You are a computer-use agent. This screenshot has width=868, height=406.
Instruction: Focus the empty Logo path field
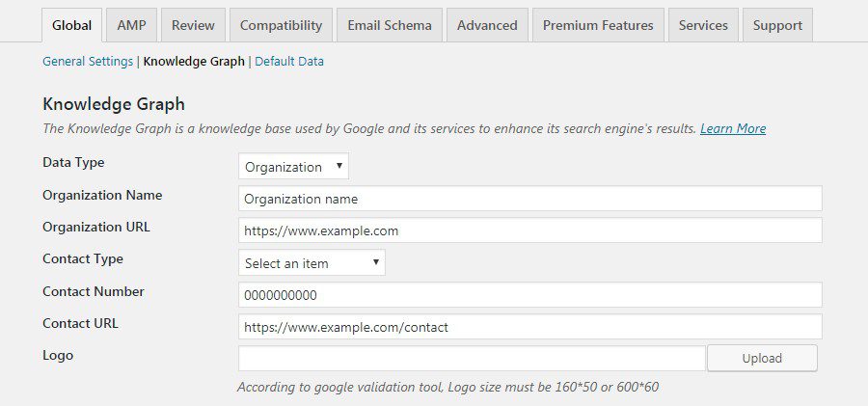point(473,359)
